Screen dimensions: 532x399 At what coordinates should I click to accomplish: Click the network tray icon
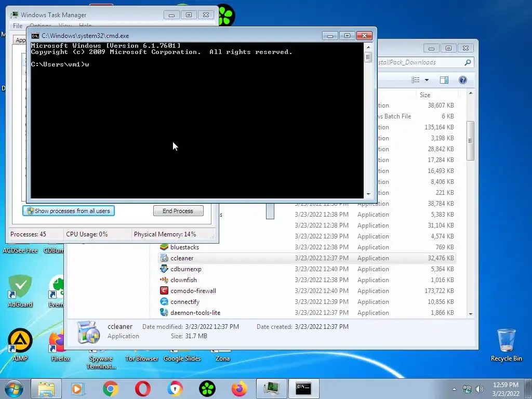click(467, 389)
